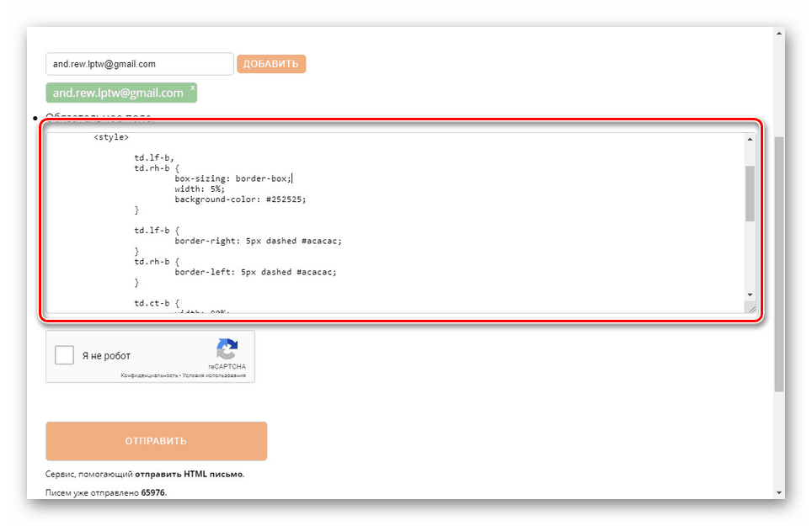Open the Условия использования link
This screenshot has height=526, width=812.
point(214,375)
